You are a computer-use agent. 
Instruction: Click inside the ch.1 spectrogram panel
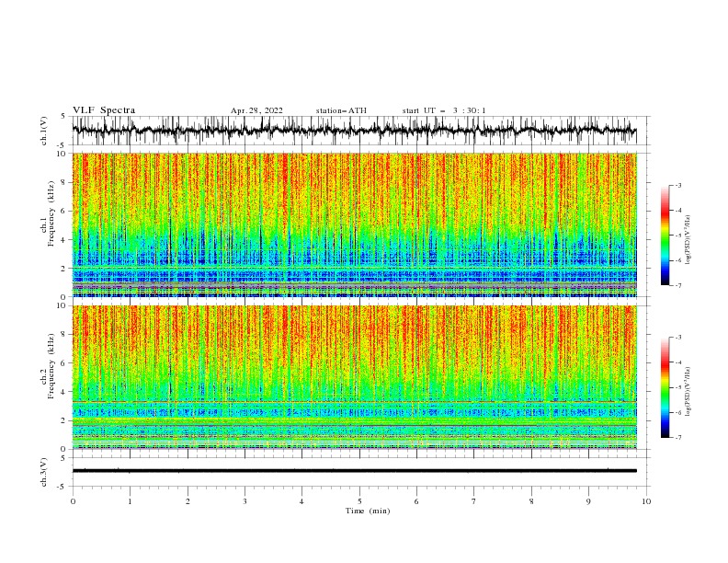tap(354, 224)
